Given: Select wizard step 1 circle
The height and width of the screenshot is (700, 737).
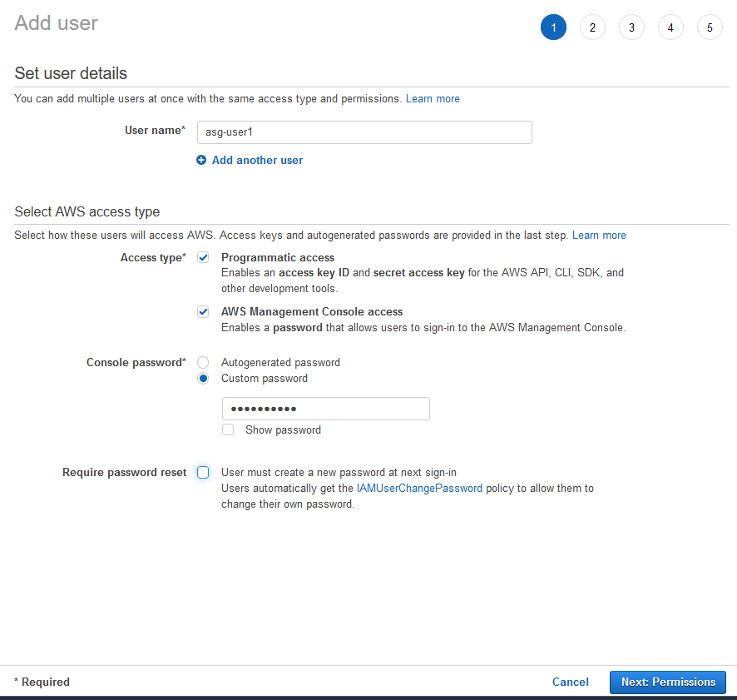Looking at the screenshot, I should (x=553, y=27).
